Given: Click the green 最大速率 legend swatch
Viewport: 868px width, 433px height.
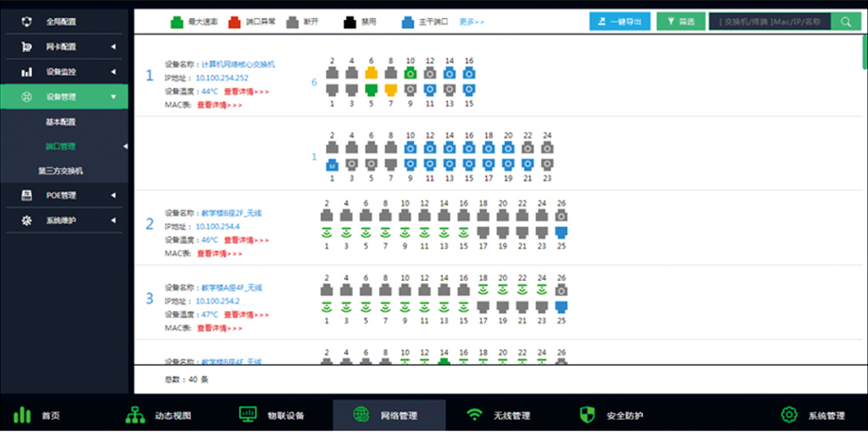Looking at the screenshot, I should tap(177, 19).
